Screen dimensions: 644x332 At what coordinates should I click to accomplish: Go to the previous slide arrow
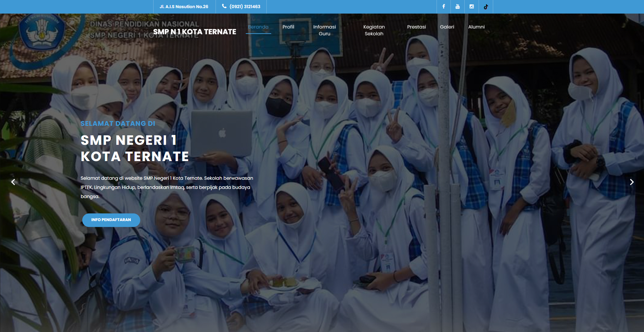pos(13,182)
